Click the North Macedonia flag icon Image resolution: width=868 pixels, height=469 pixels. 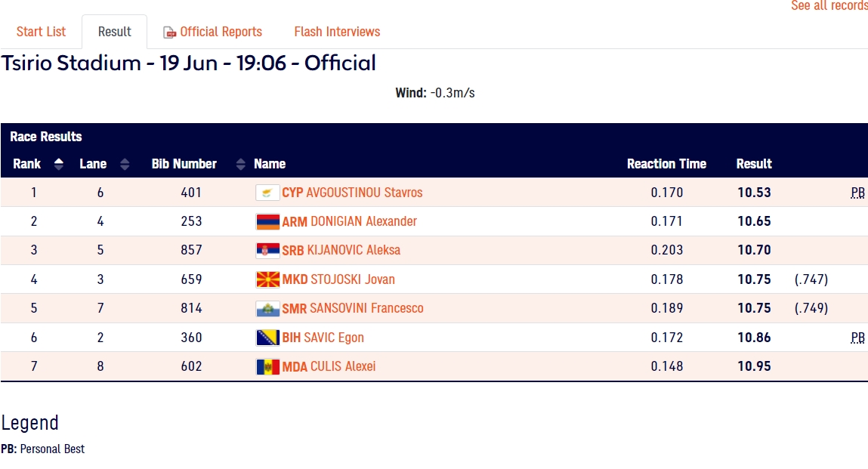click(x=267, y=279)
